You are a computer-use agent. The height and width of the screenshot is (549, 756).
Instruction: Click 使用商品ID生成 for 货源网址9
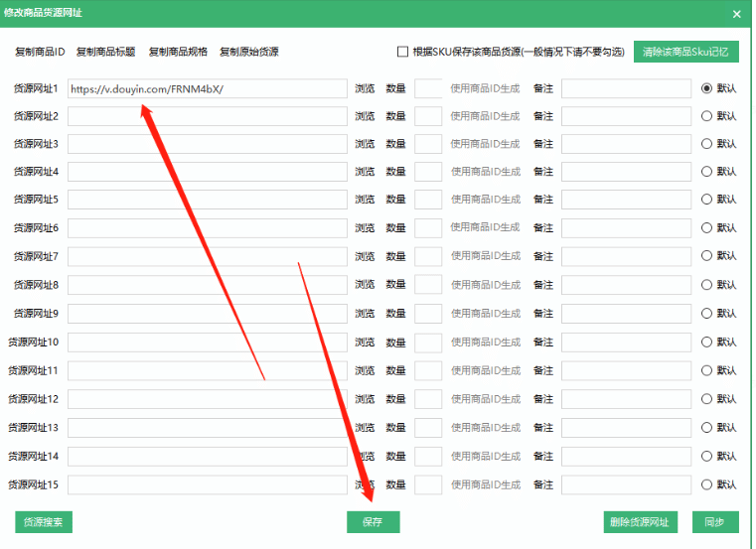(485, 314)
